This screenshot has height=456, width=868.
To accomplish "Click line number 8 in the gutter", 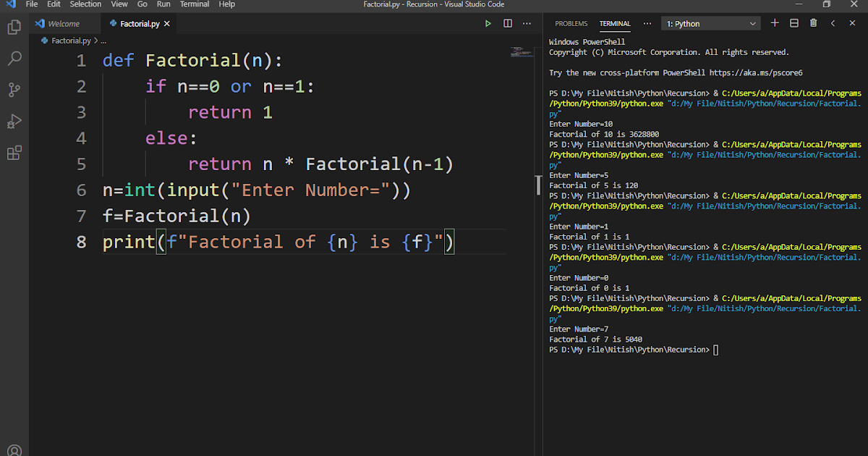I will point(81,241).
